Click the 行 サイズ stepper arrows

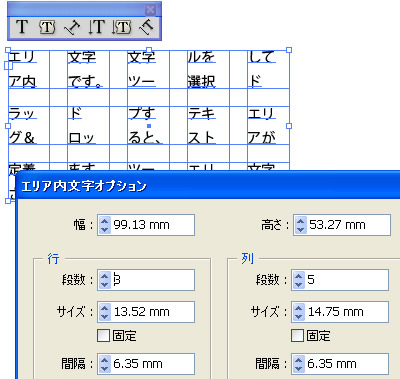pos(105,312)
